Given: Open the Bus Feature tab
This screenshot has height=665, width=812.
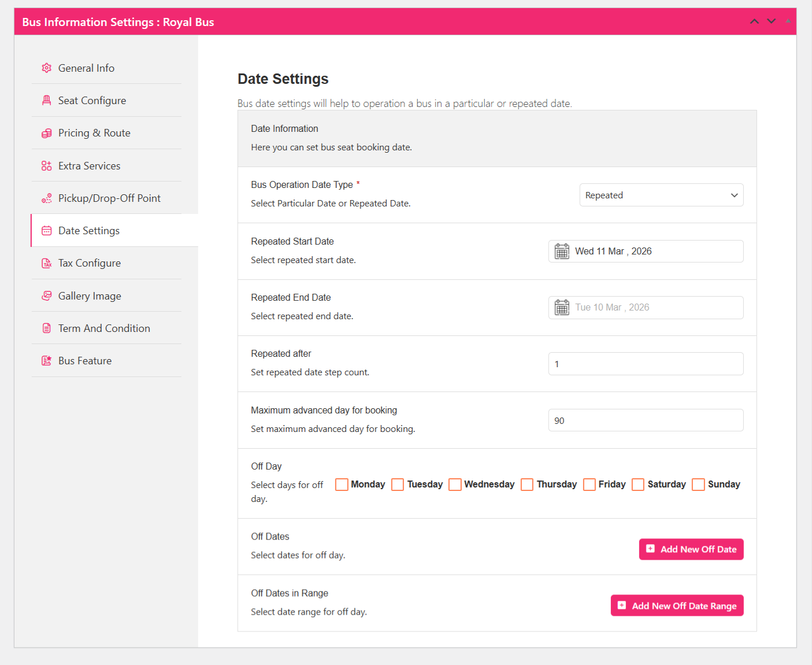Looking at the screenshot, I should coord(85,361).
